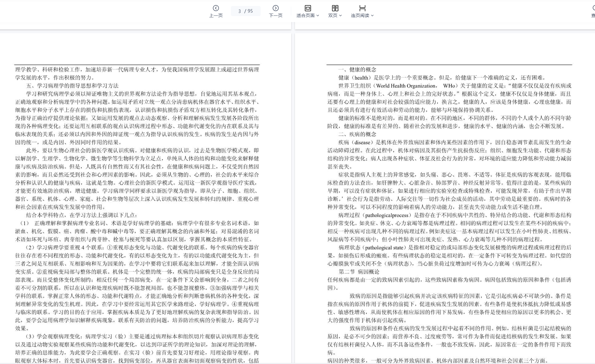Screen dimensions: 595x364
Task: Click the 上一页 text label
Action: [216, 15]
